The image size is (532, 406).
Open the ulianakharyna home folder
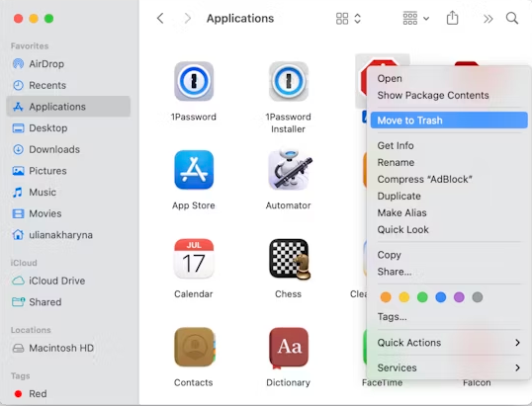pos(68,235)
